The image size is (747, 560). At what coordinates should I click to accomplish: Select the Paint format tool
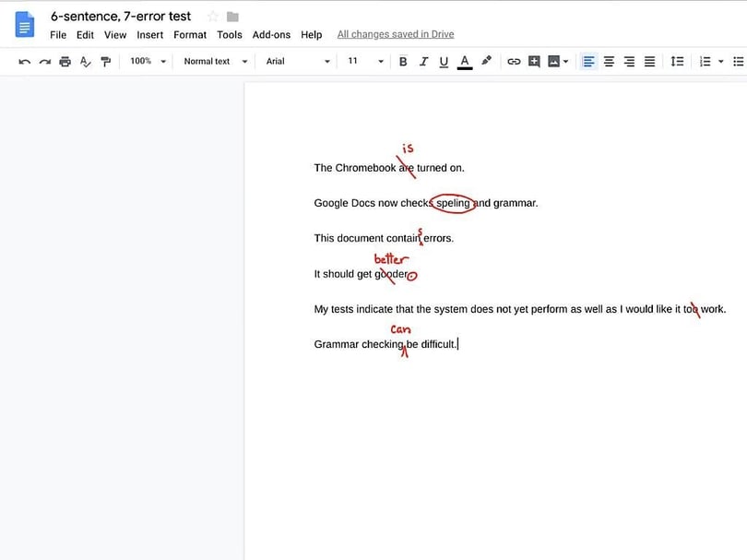[x=105, y=61]
